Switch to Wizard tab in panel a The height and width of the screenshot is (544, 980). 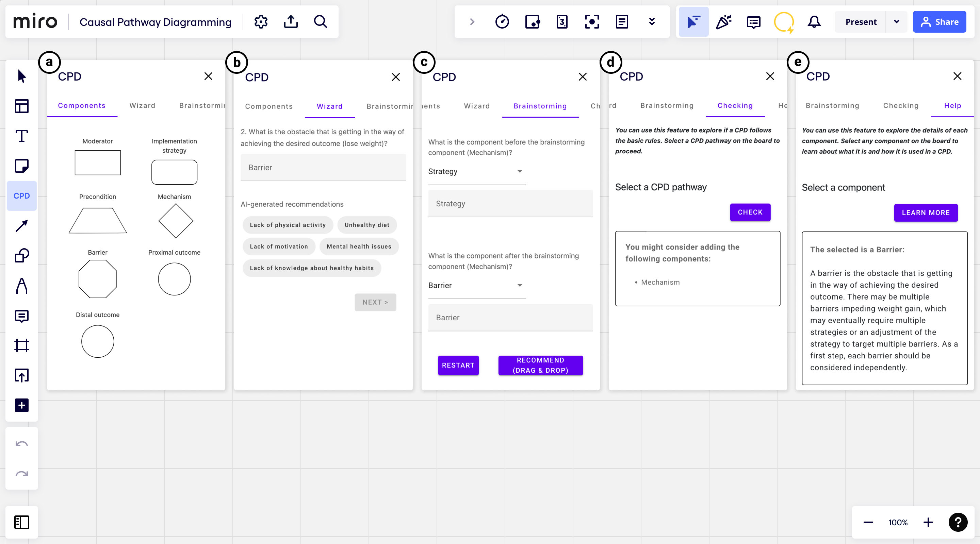point(142,105)
